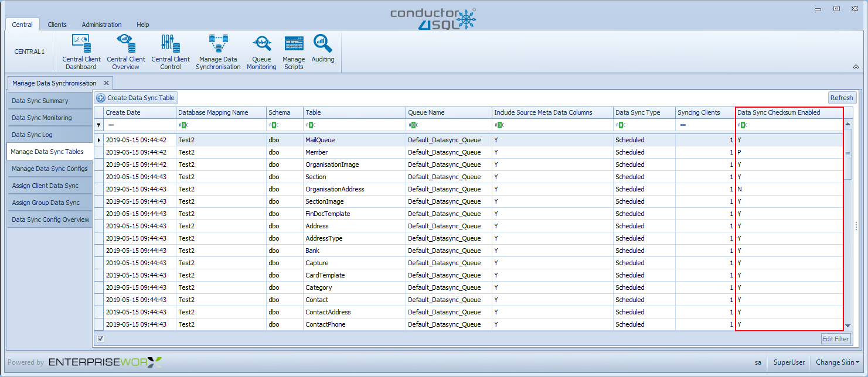The height and width of the screenshot is (377, 868).
Task: Close the Manage Data Synchronisation tab
Action: point(106,83)
